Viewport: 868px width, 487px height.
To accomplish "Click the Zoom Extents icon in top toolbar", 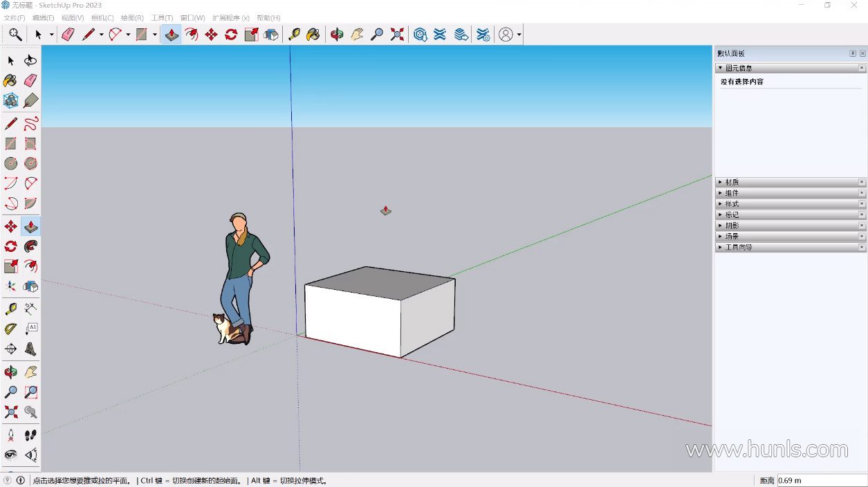I will (x=397, y=35).
